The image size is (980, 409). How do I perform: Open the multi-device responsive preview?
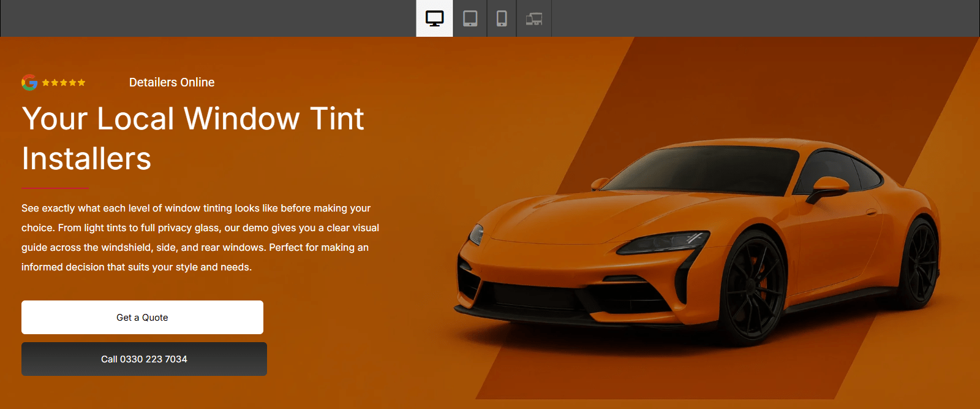(534, 18)
